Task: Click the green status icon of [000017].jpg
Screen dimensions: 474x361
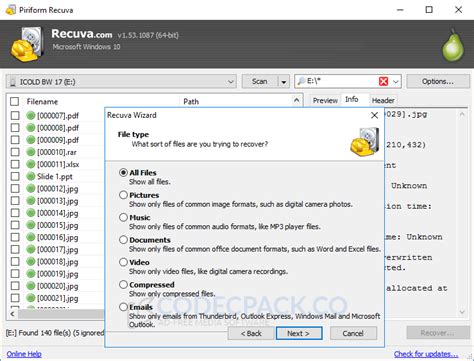Action: pos(31,249)
